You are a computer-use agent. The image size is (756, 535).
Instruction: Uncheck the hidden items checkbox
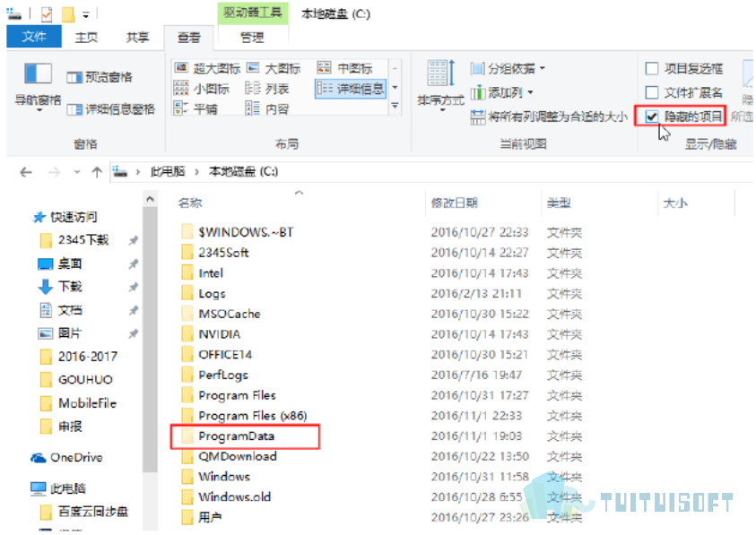pyautogui.click(x=652, y=116)
